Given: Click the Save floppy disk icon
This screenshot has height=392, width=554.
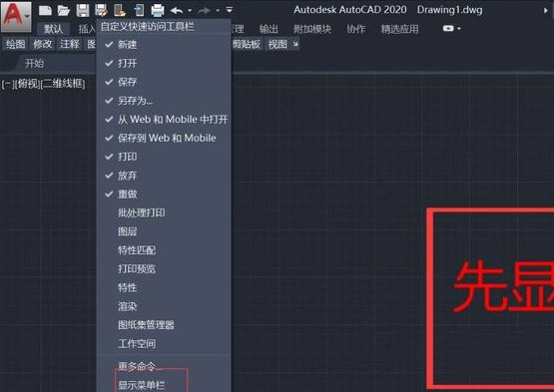Looking at the screenshot, I should pyautogui.click(x=83, y=11).
